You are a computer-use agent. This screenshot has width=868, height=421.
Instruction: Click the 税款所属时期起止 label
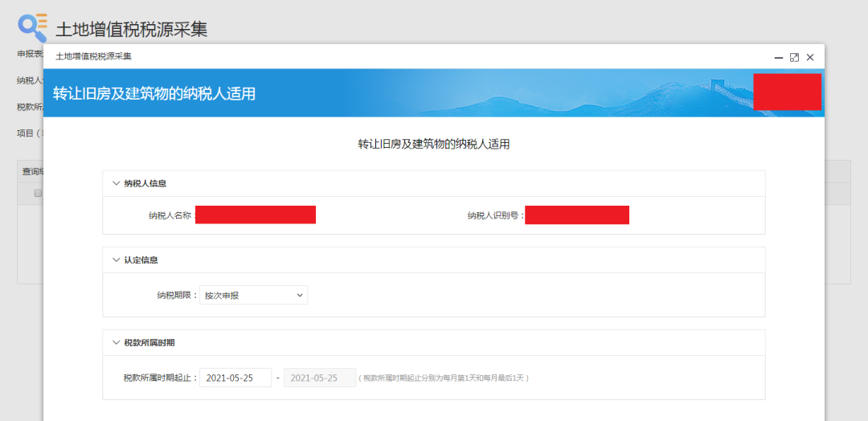pos(161,378)
